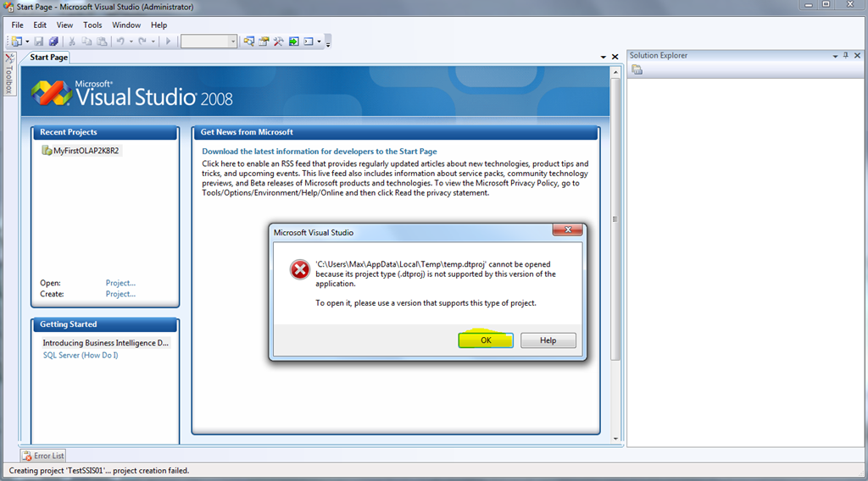The height and width of the screenshot is (481, 868).
Task: Open the Toolbar Options overflow arrow
Action: click(x=328, y=42)
